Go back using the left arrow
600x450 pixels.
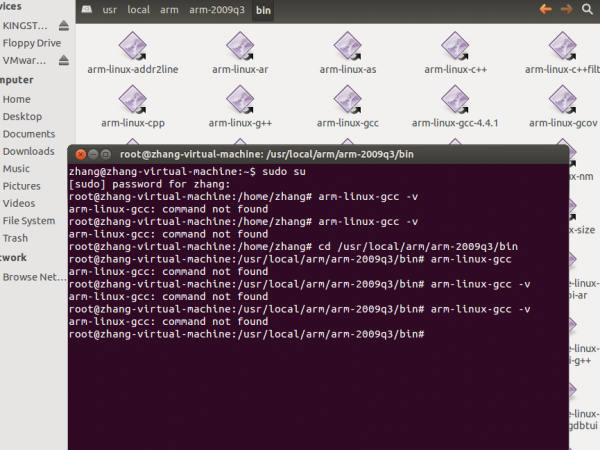(x=545, y=9)
